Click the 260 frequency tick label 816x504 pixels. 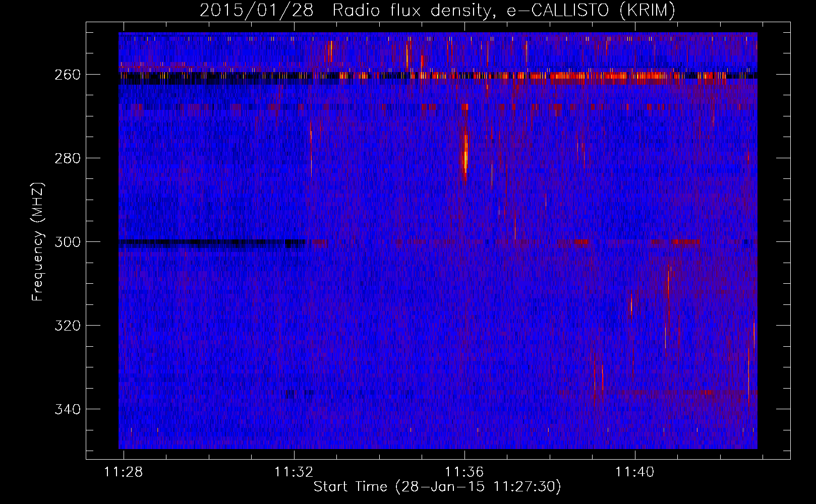68,75
